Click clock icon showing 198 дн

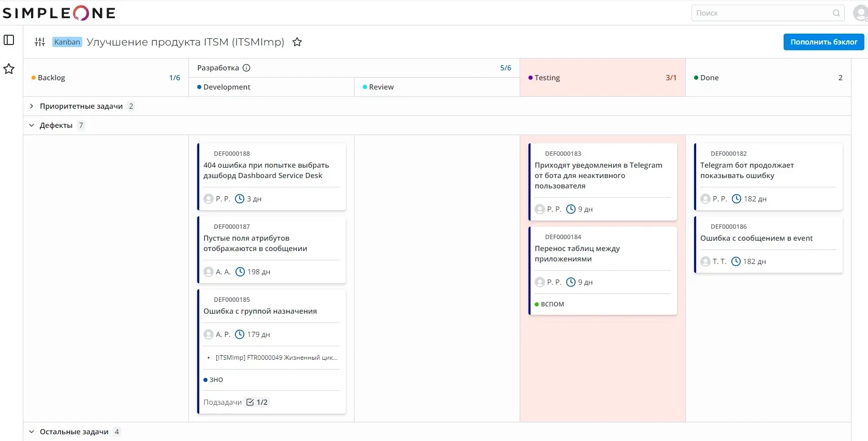point(240,272)
